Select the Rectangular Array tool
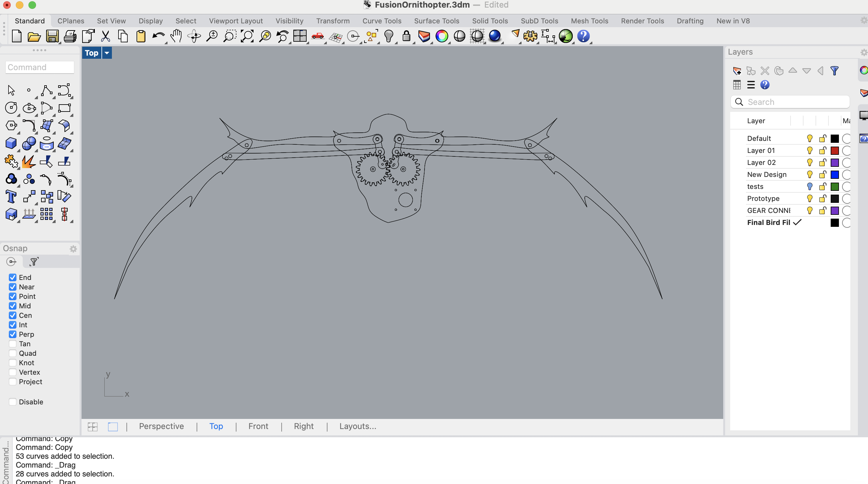The width and height of the screenshot is (868, 484). click(46, 214)
